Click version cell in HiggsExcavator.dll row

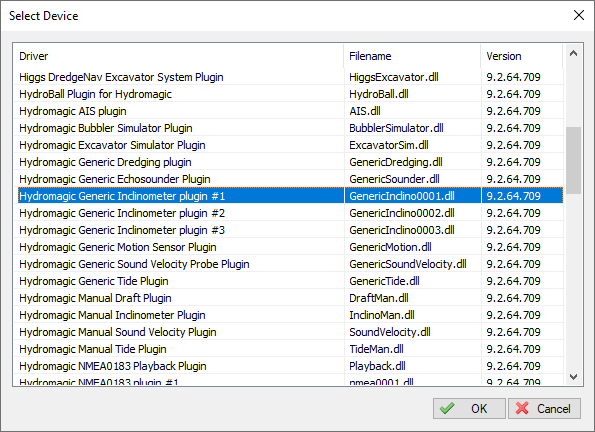pos(513,77)
